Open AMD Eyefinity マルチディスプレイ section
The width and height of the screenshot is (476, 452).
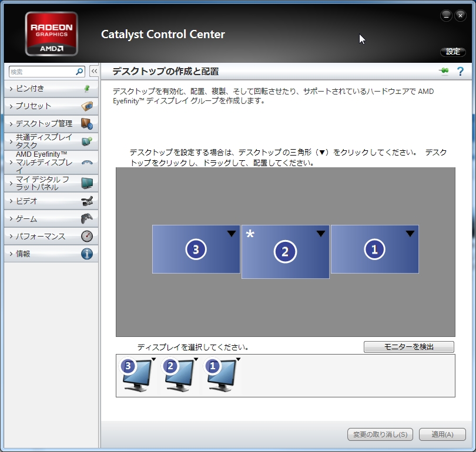pos(51,162)
